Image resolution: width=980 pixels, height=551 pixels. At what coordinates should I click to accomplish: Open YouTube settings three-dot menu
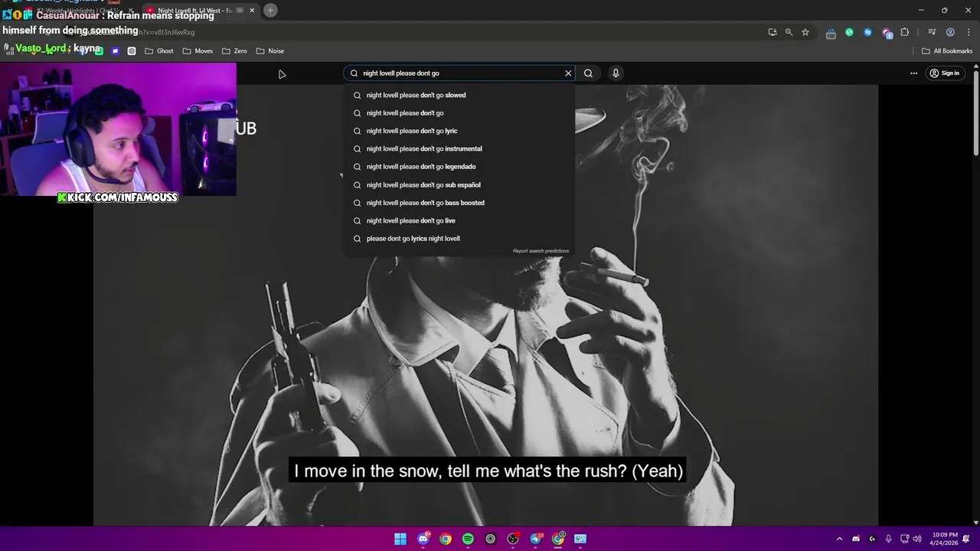coord(913,73)
